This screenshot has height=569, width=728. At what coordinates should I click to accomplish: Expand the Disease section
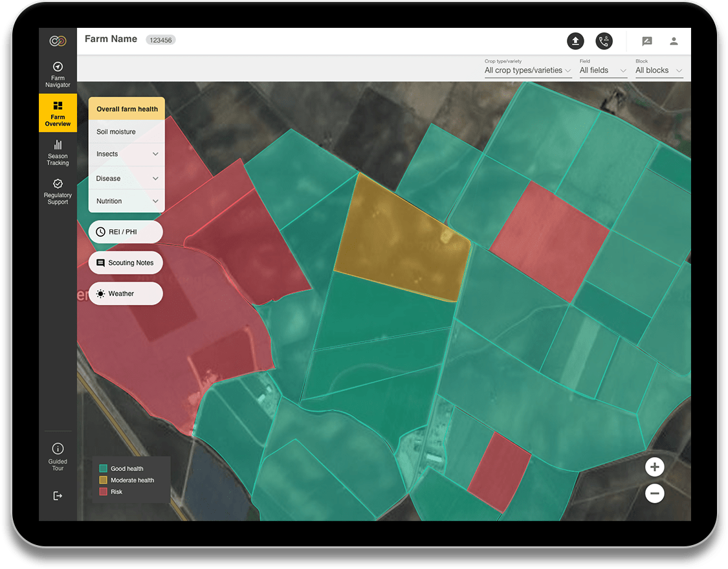coord(155,179)
